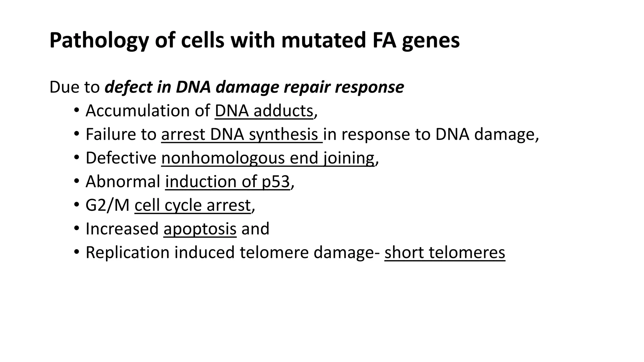Click the word Increased in sixth bullet
Image resolution: width=644 pixels, height=362 pixels.
click(x=122, y=229)
